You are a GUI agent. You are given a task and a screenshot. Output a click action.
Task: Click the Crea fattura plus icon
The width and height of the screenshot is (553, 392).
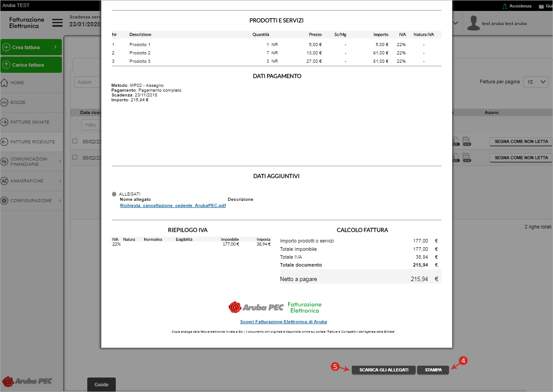[7, 47]
